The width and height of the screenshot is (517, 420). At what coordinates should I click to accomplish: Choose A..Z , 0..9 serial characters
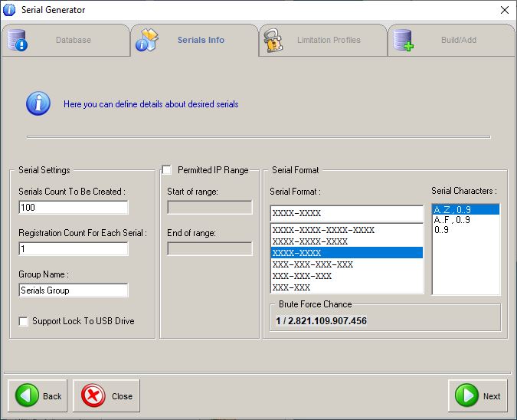click(x=466, y=209)
